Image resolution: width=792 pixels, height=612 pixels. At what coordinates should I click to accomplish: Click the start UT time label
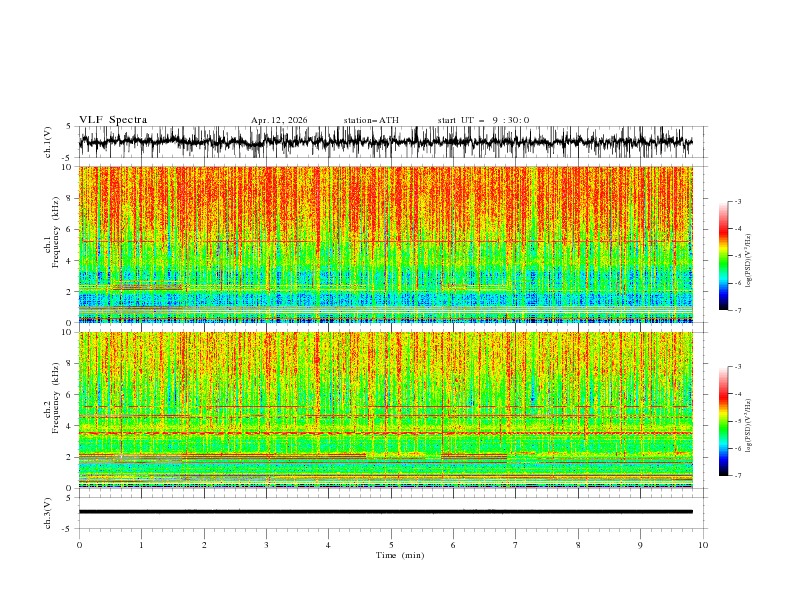483,120
